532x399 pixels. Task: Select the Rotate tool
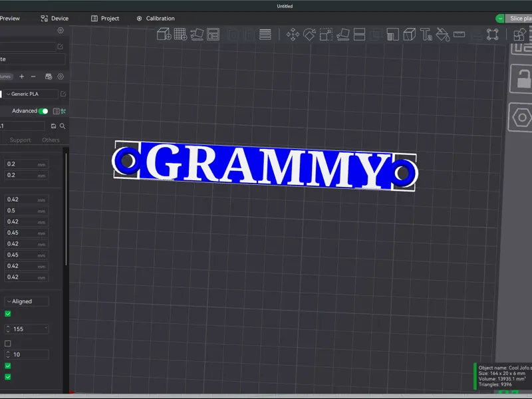coord(309,35)
